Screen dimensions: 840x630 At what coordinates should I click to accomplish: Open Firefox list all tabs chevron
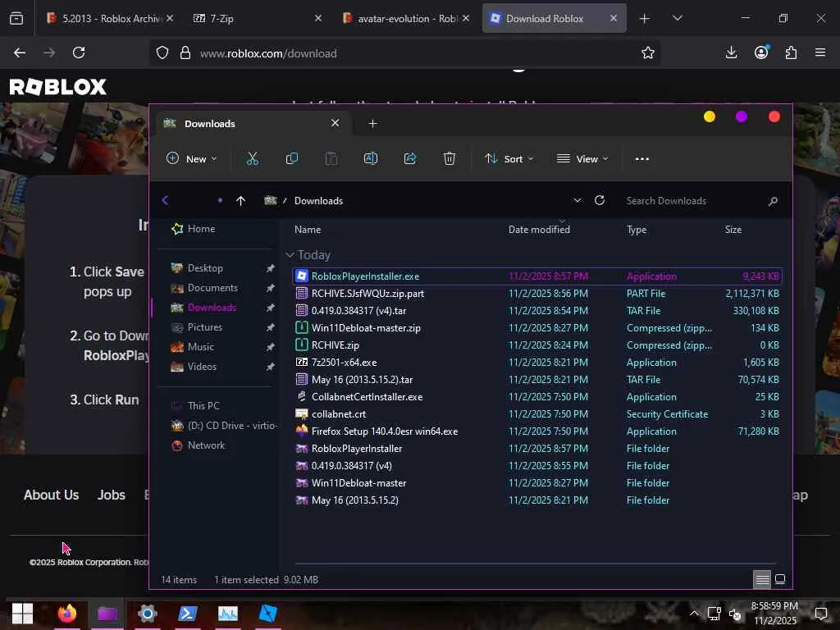click(x=677, y=18)
